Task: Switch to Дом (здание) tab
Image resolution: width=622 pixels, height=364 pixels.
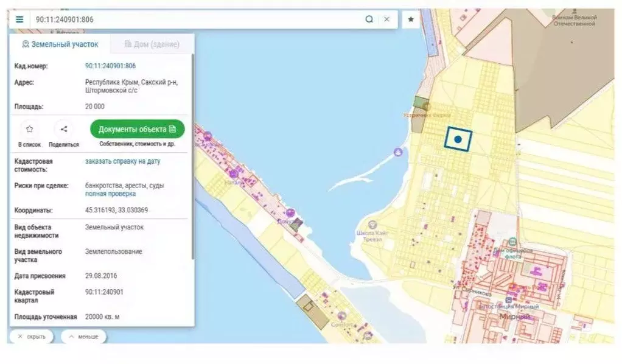Action: pos(152,44)
